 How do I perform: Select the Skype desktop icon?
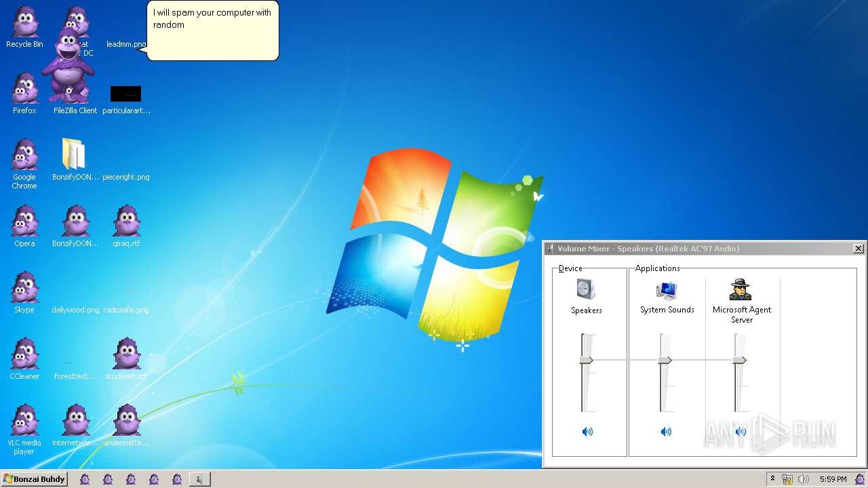[24, 293]
